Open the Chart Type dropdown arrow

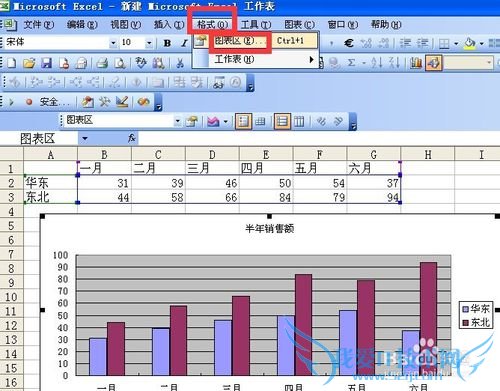coord(226,121)
